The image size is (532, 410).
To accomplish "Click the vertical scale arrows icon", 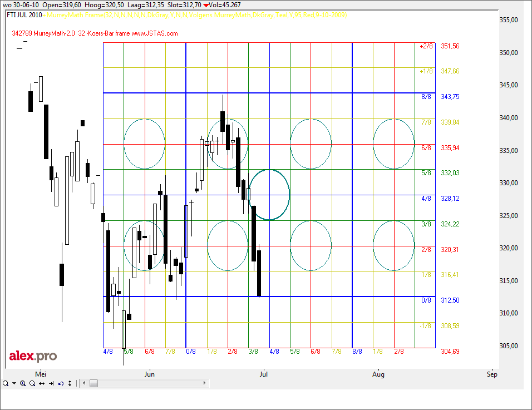I will point(70,383).
